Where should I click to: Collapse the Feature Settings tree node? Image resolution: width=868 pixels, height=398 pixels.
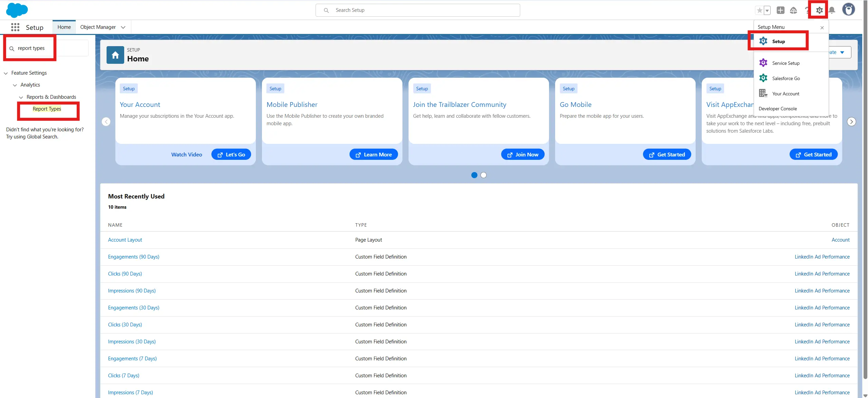6,73
